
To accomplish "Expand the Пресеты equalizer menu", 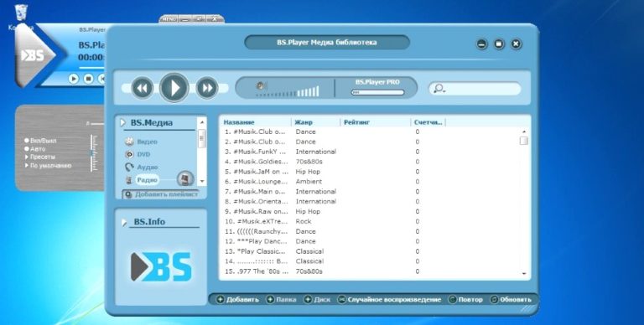I will tap(40, 157).
